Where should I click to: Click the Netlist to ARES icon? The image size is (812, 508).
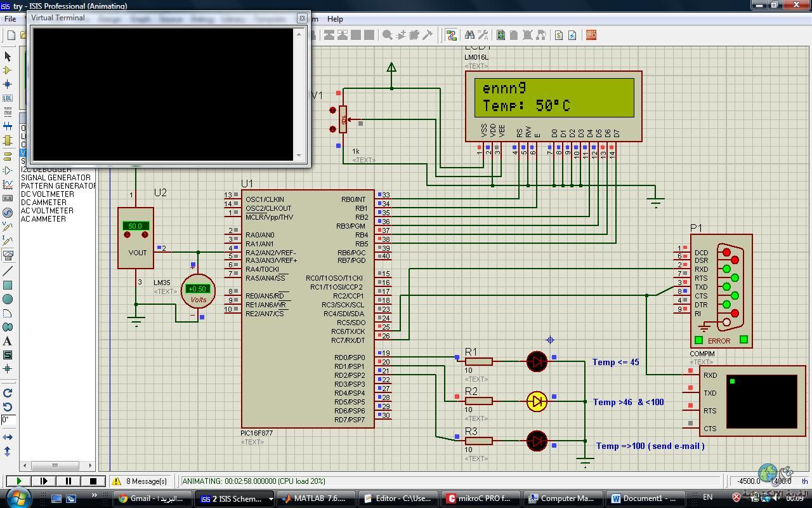pyautogui.click(x=591, y=35)
